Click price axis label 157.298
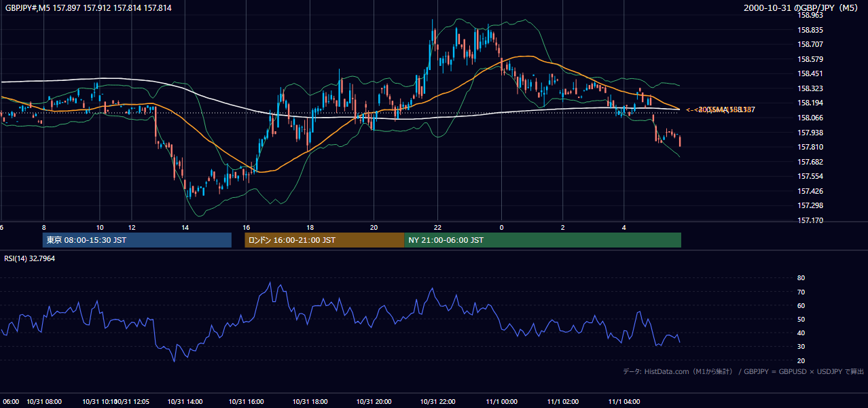The image size is (868, 408). click(810, 205)
